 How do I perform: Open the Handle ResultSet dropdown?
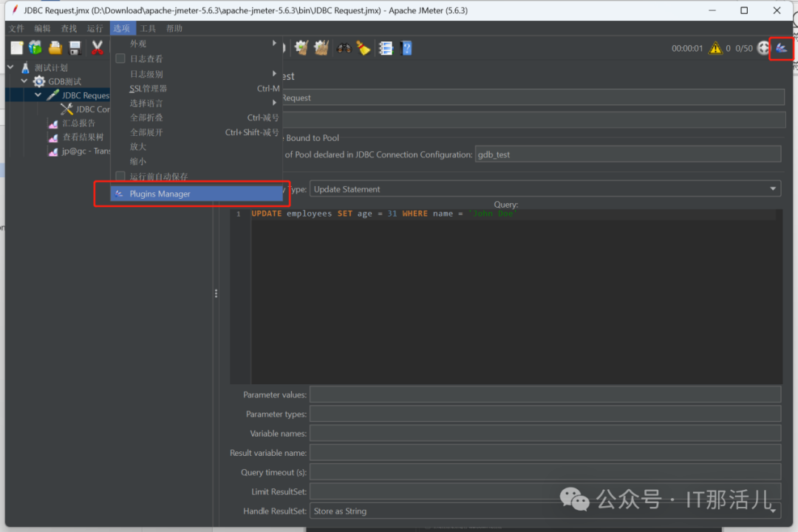[x=545, y=511]
